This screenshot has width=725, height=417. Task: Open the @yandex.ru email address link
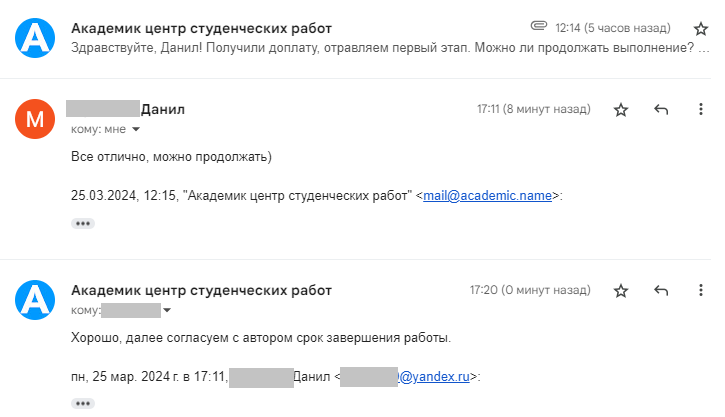click(434, 376)
